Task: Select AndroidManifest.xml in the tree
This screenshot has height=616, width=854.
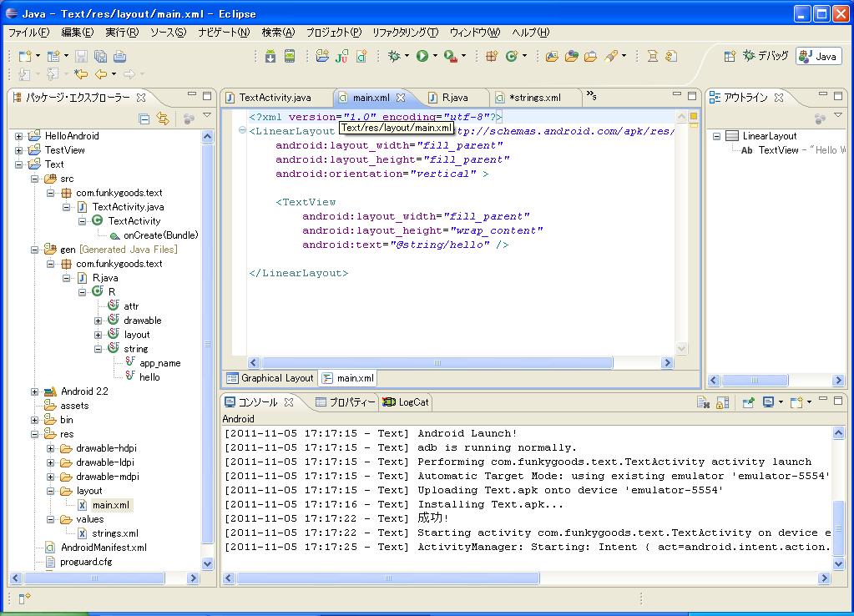Action: pos(104,548)
